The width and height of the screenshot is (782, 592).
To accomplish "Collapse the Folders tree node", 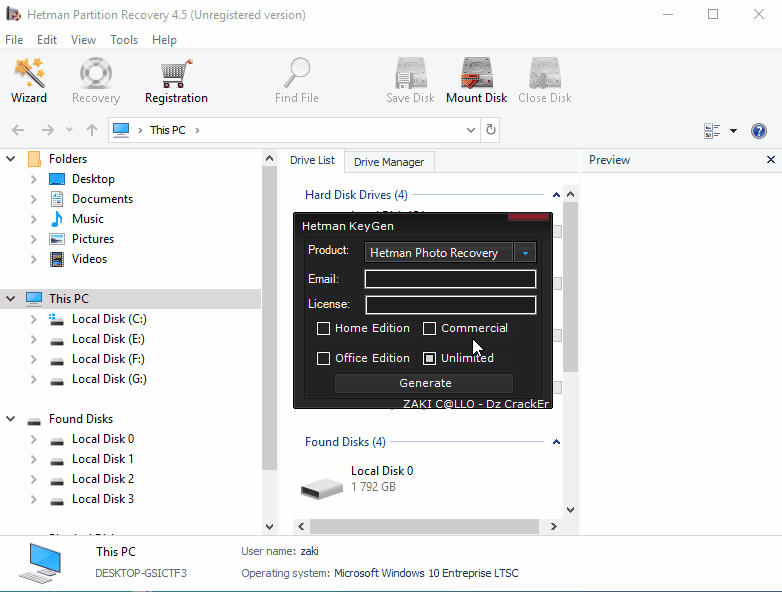I will tap(10, 159).
